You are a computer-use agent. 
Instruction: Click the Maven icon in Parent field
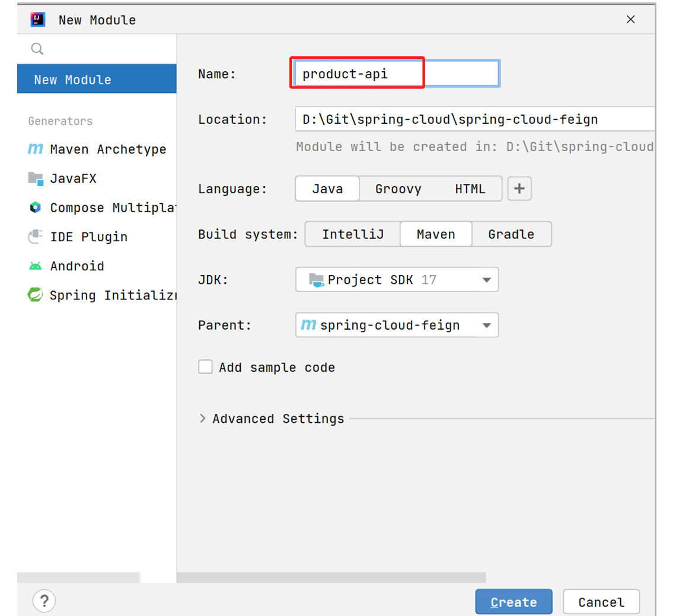point(308,325)
